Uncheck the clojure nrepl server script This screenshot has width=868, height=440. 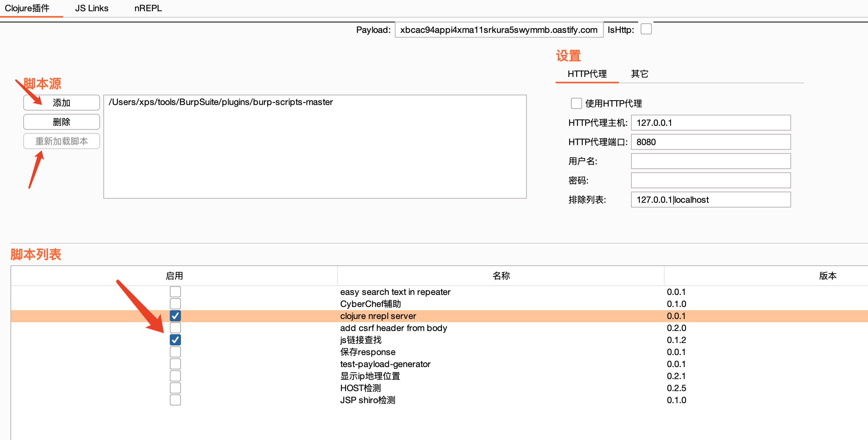click(x=175, y=316)
